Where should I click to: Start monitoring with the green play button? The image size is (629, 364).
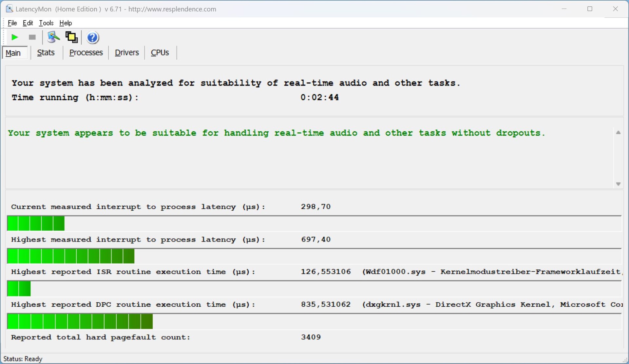pyautogui.click(x=14, y=37)
